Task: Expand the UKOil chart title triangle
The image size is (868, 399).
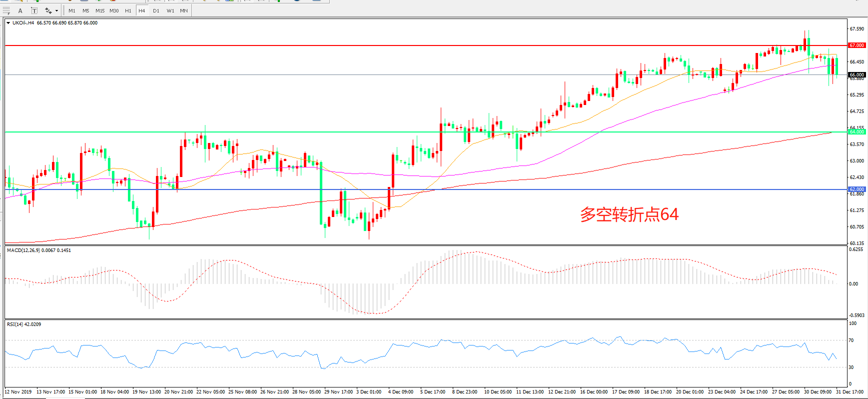Action: 8,23
